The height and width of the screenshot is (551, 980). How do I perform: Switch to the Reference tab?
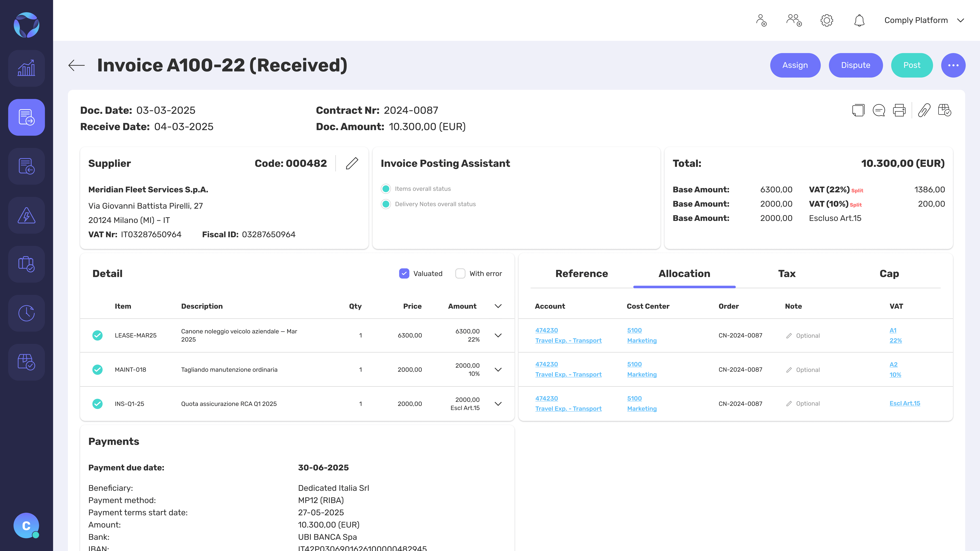[582, 274]
